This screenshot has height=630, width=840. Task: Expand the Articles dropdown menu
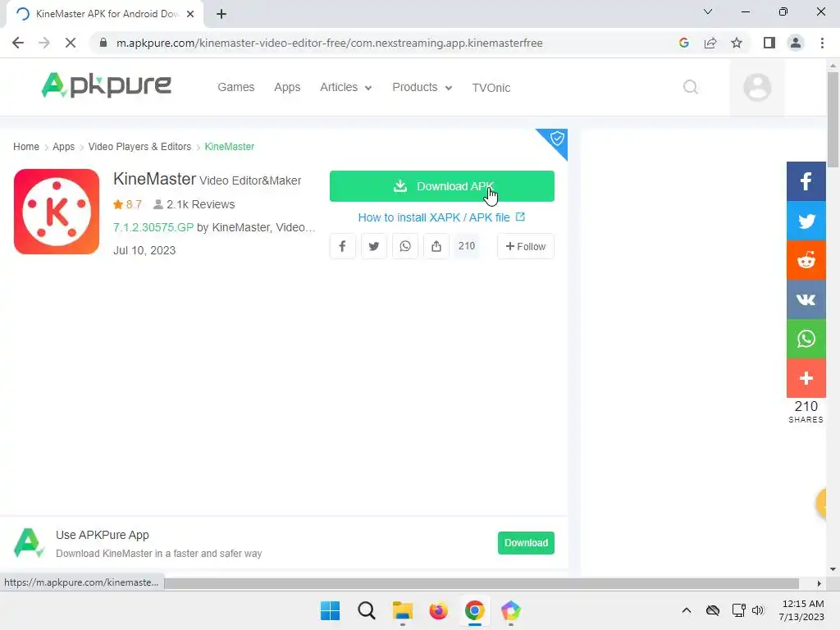point(345,87)
